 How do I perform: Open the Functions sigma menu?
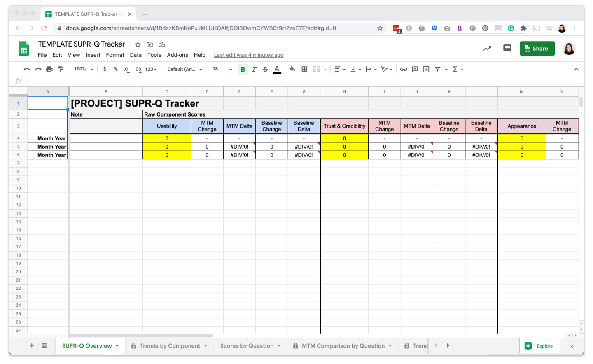pyautogui.click(x=458, y=69)
